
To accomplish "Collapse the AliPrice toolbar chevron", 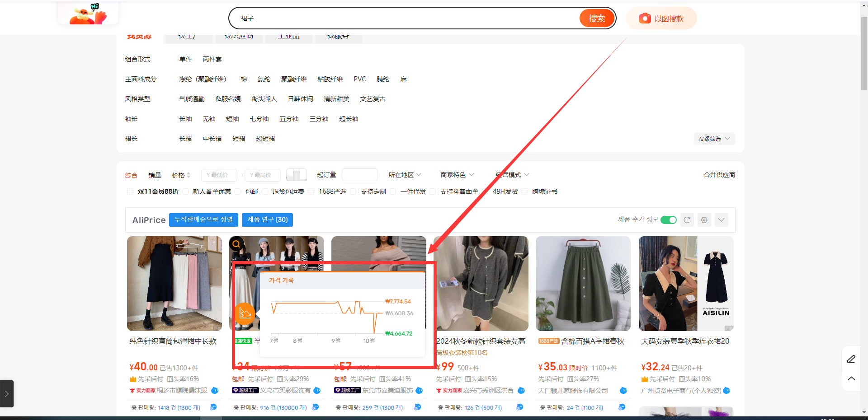I will [x=722, y=220].
